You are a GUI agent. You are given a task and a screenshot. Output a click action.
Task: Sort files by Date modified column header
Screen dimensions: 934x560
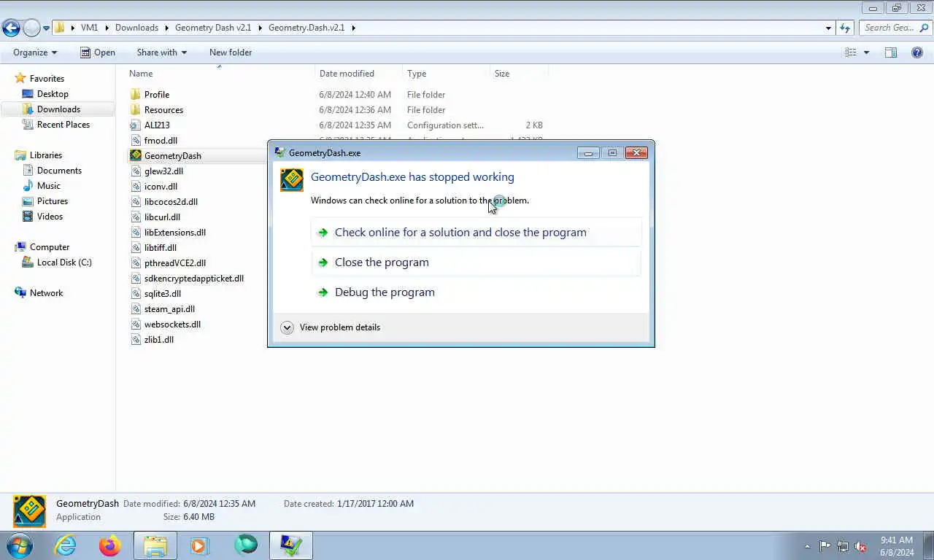(347, 74)
